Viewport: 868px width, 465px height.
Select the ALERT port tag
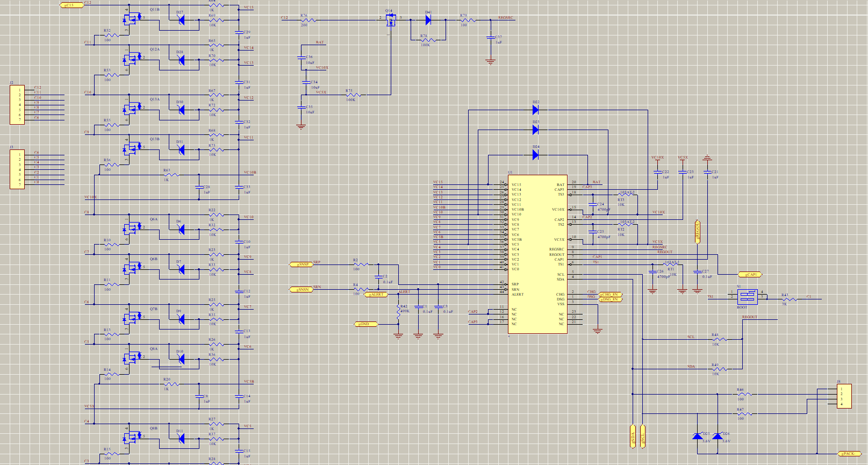[376, 295]
